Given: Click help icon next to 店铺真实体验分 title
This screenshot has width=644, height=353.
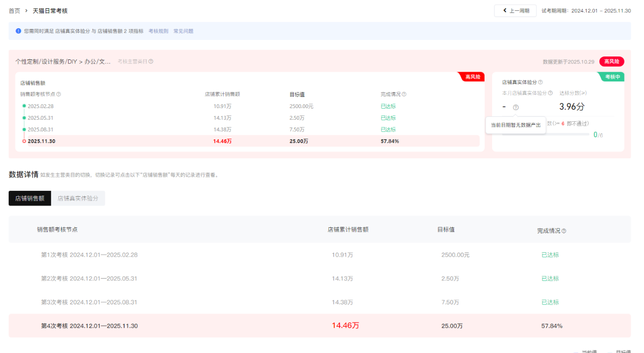Looking at the screenshot, I should [x=540, y=83].
